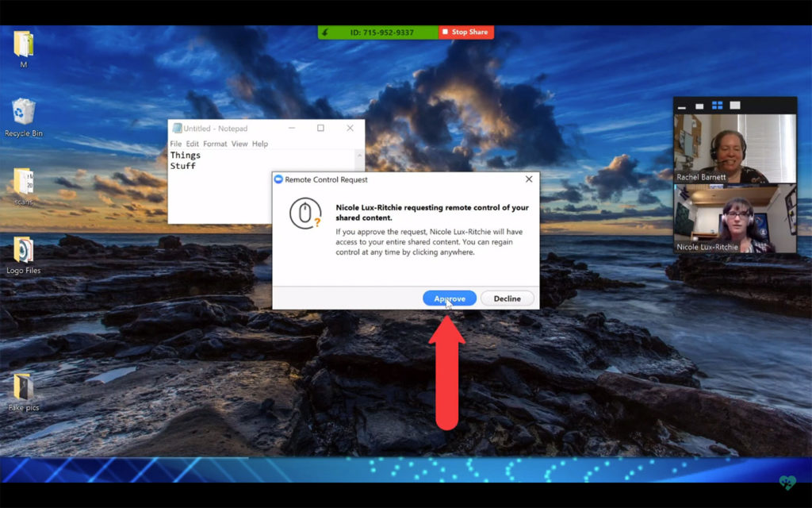Switch to active speaker view
This screenshot has height=508, width=812.
coord(699,104)
